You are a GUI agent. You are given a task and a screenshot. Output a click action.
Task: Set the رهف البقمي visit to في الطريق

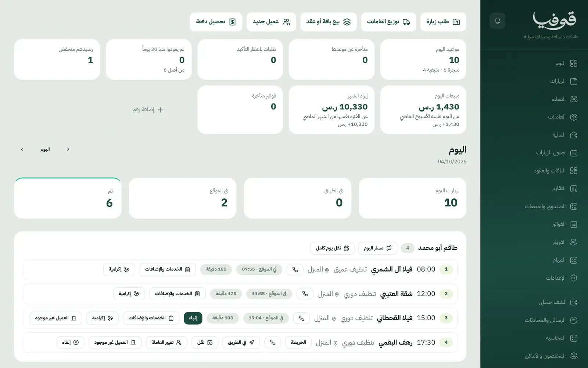tap(241, 343)
